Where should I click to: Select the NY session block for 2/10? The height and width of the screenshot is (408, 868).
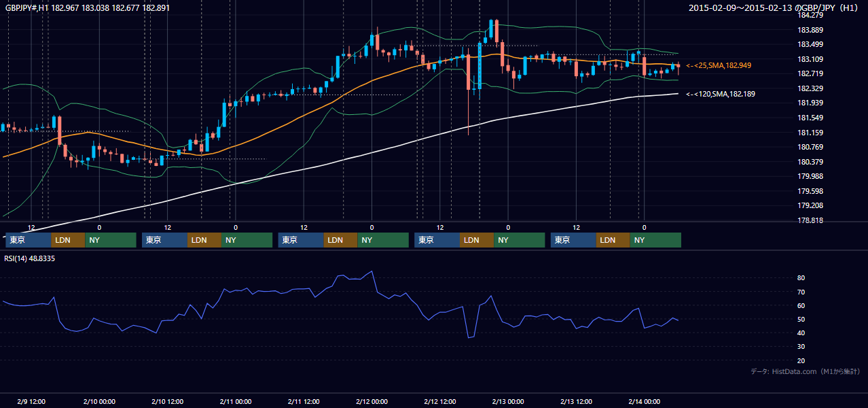247,240
